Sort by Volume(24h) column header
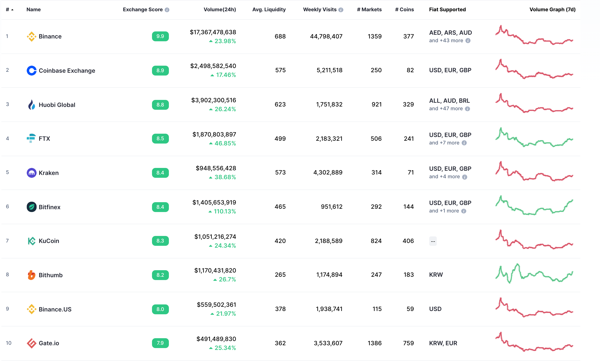The image size is (600, 364). pyautogui.click(x=220, y=9)
